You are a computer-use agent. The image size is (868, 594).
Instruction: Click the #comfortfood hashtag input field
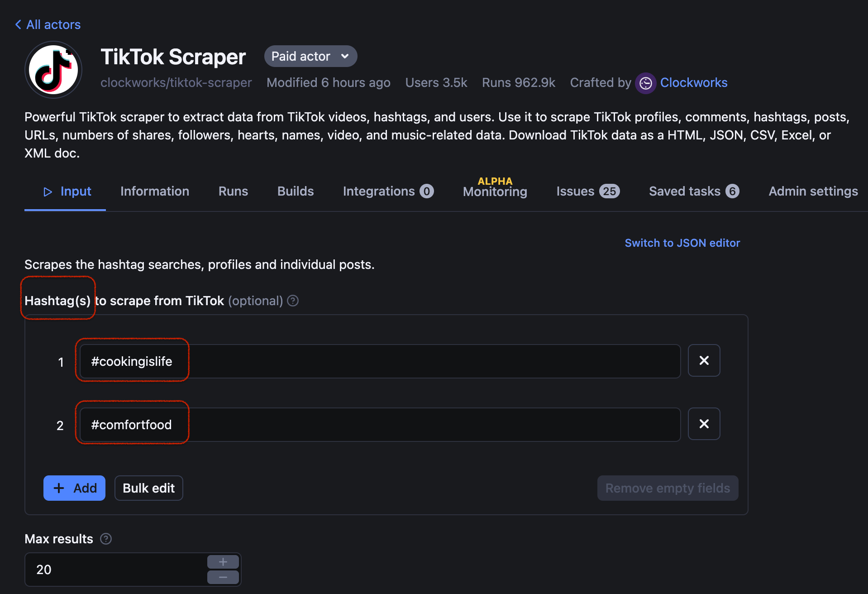pos(380,425)
